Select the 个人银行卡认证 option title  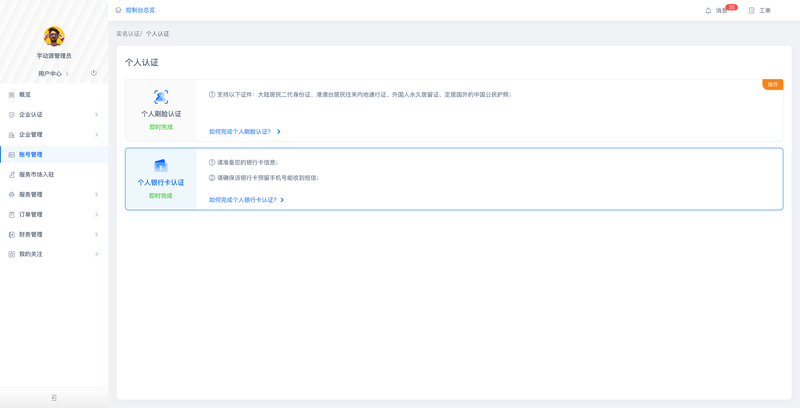pyautogui.click(x=161, y=183)
